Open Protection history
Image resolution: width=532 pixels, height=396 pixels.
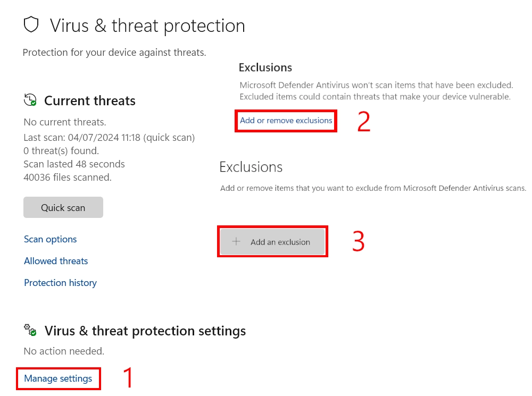pos(60,282)
